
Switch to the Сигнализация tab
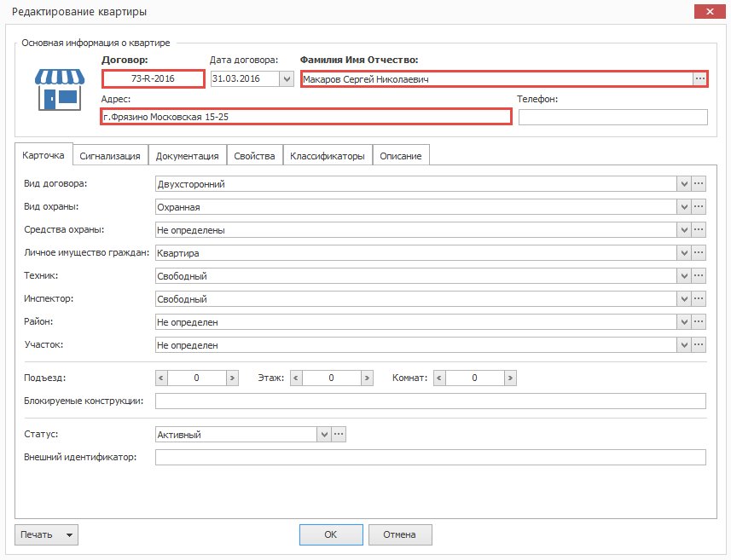(109, 156)
